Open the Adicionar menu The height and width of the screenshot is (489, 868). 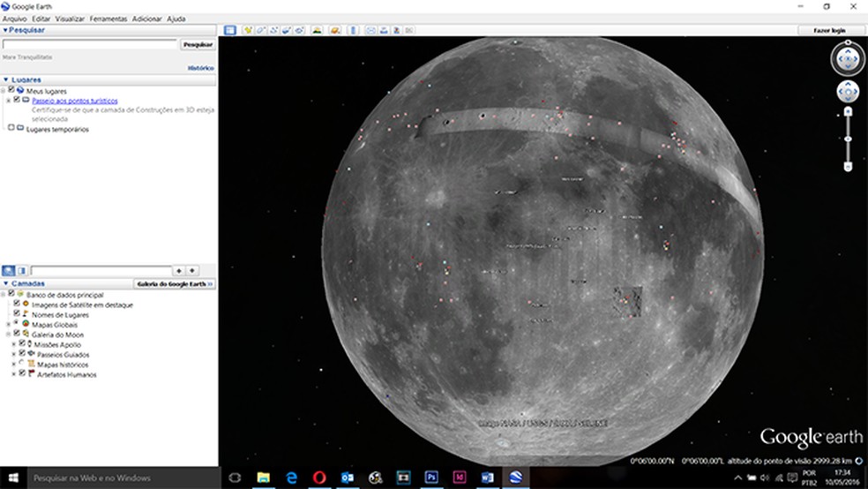(x=146, y=19)
